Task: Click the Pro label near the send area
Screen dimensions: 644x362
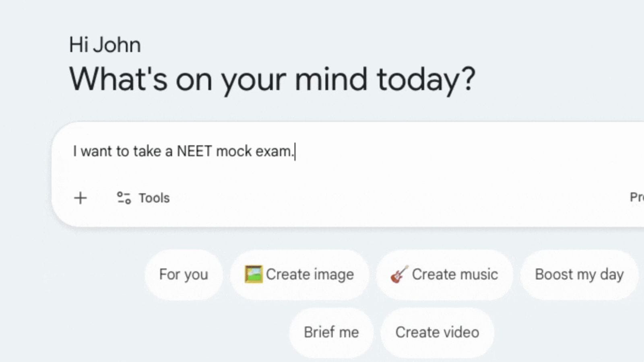Action: [x=638, y=198]
